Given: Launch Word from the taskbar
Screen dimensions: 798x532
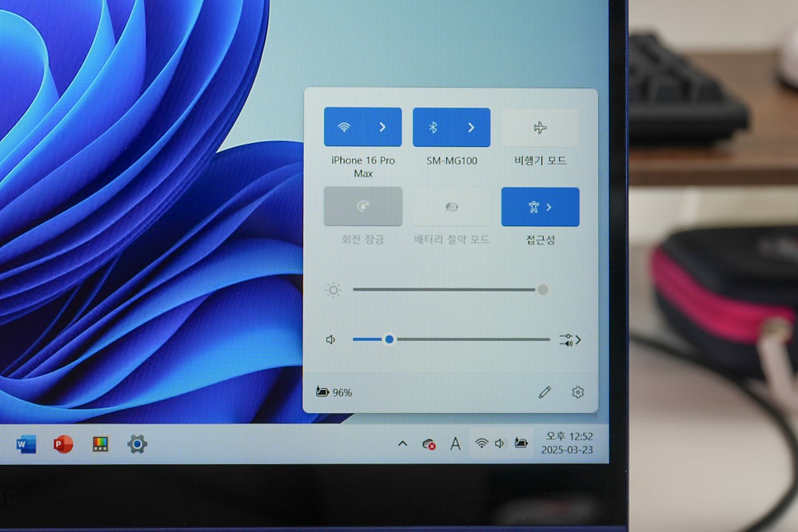Looking at the screenshot, I should coord(26,444).
